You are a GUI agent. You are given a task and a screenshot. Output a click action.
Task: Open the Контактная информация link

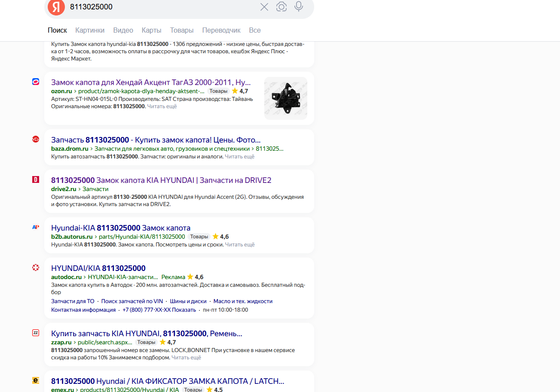click(x=83, y=310)
